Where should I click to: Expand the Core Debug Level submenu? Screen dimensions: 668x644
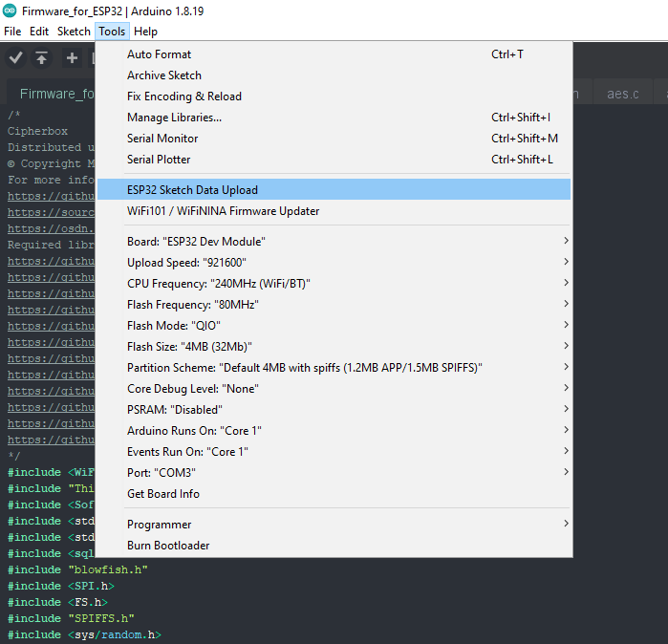[x=334, y=389]
